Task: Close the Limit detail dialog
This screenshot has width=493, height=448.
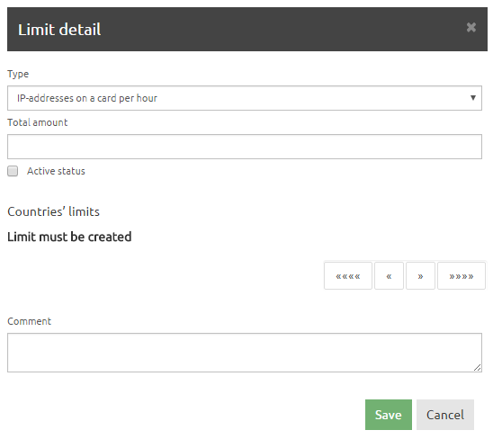Action: (x=471, y=28)
